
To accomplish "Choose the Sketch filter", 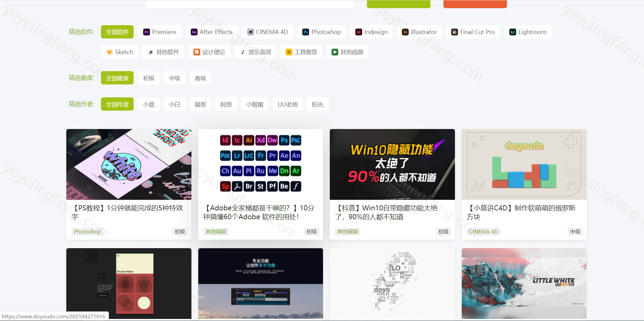I will tap(120, 52).
